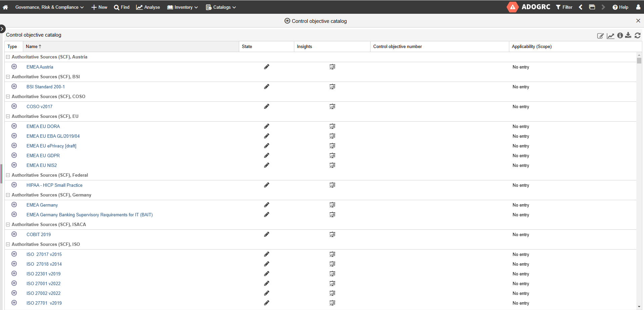Click the New menu item

point(99,7)
